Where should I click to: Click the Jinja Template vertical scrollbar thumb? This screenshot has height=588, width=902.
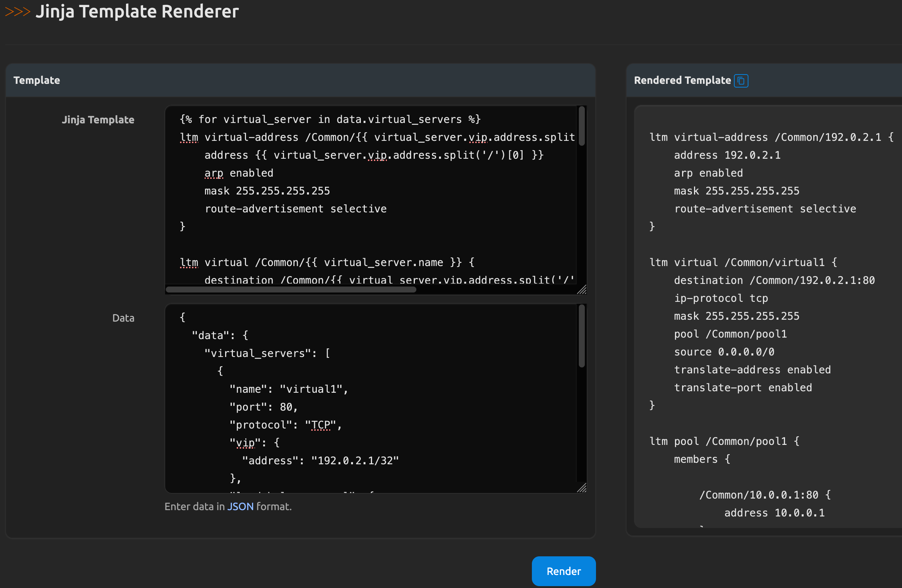(581, 126)
